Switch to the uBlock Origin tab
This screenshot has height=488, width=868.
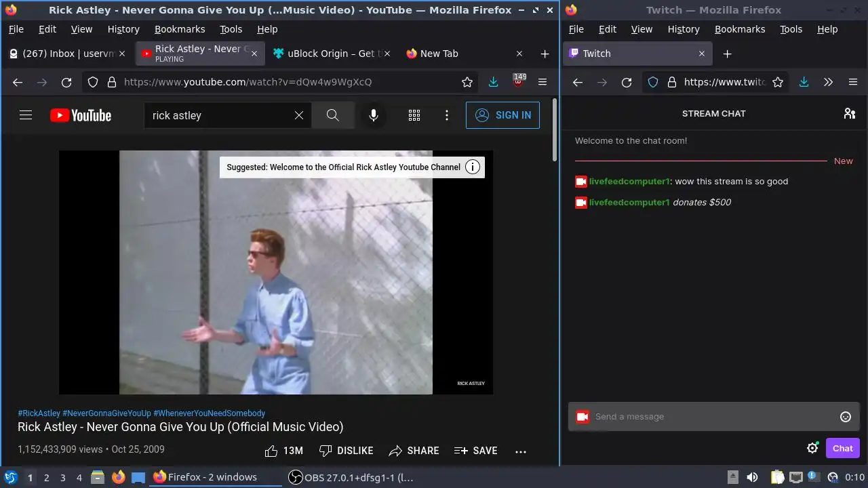pos(332,54)
